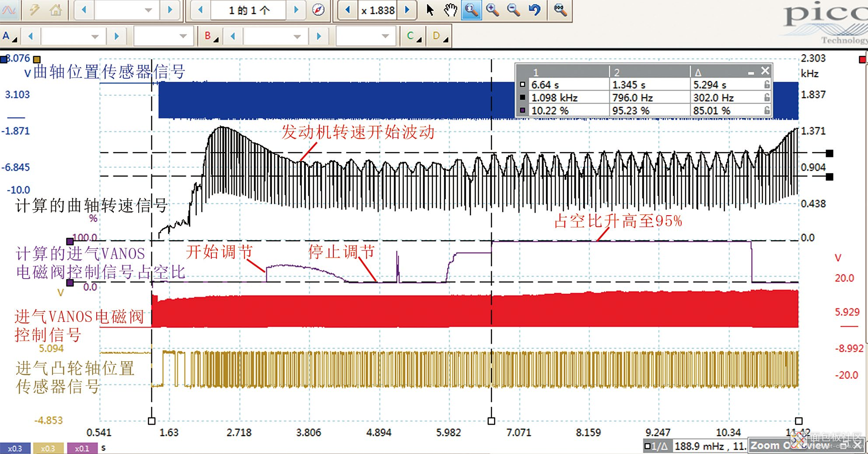This screenshot has width=868, height=454.
Task: Open channel A input range dropdown
Action: (x=73, y=36)
